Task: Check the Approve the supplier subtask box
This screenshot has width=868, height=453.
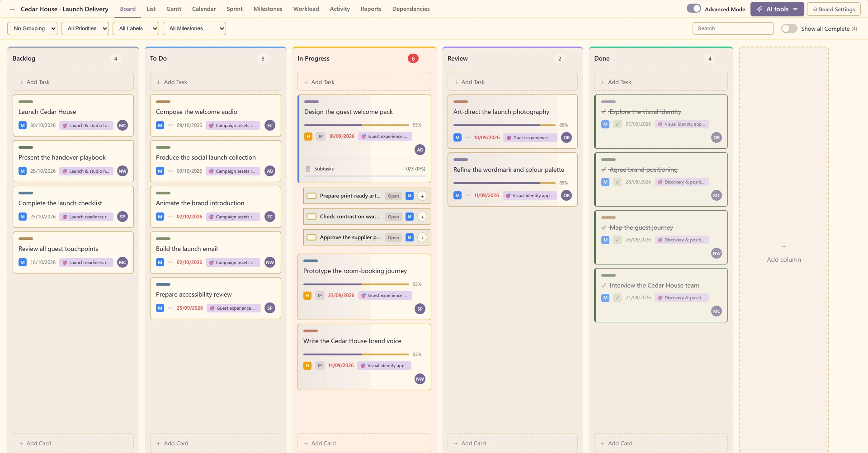Action: click(x=311, y=237)
